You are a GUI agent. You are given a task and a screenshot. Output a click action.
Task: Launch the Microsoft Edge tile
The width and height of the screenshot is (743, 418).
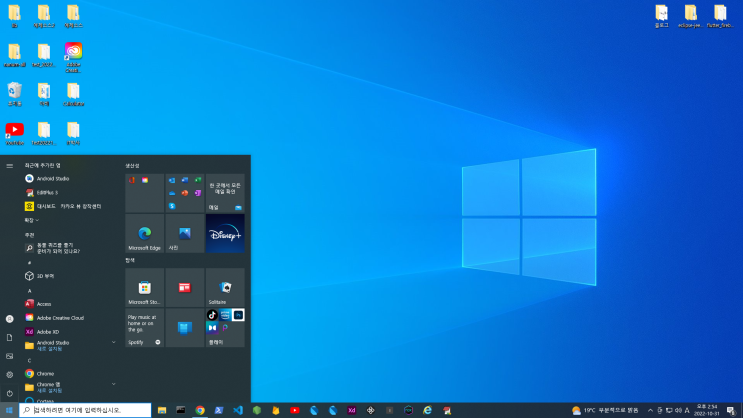(x=145, y=233)
